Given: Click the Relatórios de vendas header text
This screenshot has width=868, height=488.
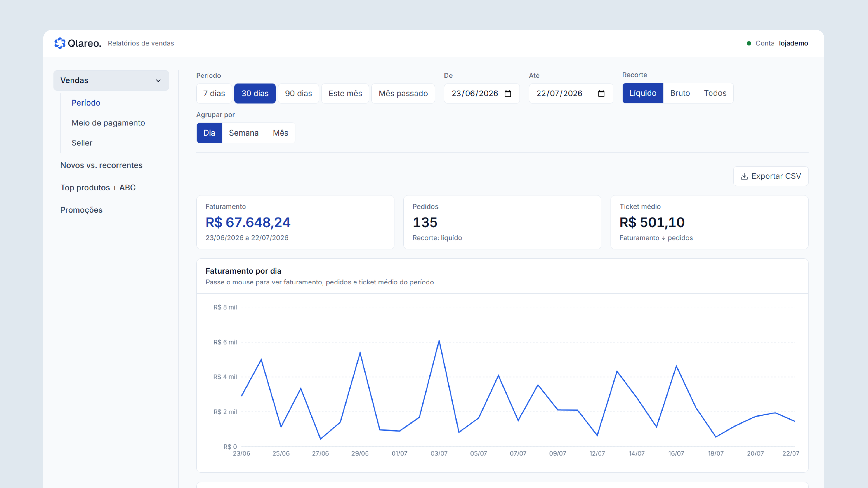Looking at the screenshot, I should tap(141, 43).
